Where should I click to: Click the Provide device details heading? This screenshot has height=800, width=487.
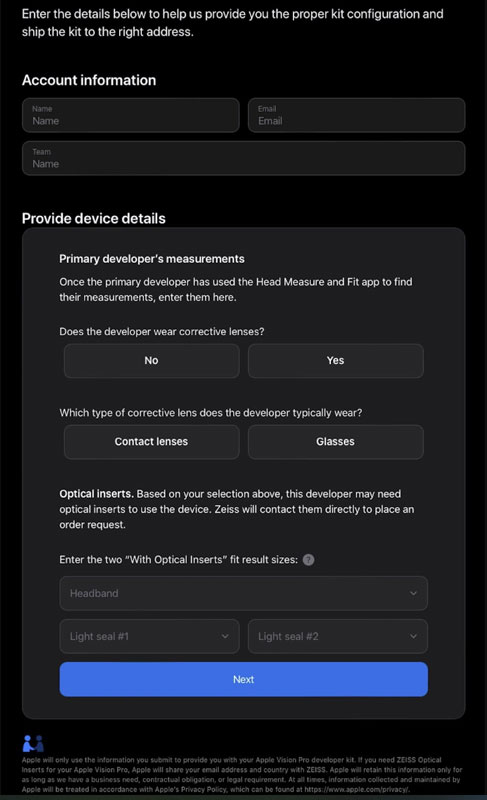point(94,218)
